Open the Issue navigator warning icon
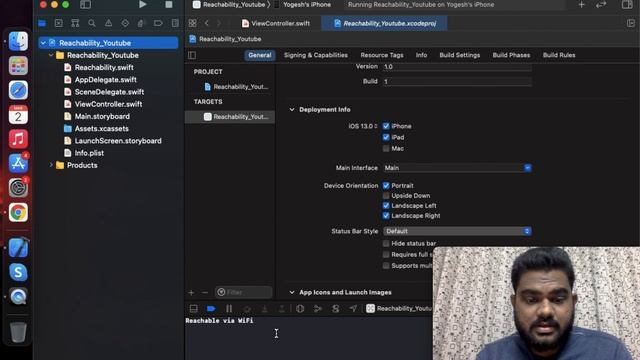 pos(109,23)
